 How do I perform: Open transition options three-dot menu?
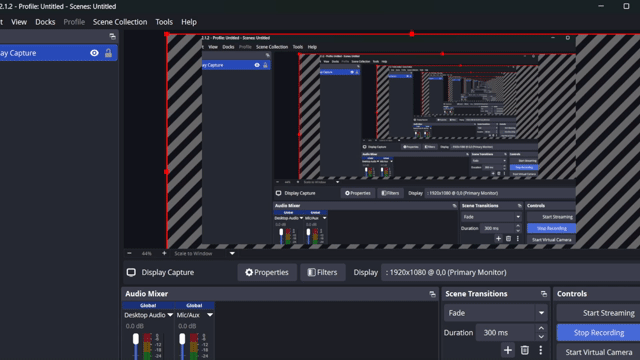pos(541,350)
